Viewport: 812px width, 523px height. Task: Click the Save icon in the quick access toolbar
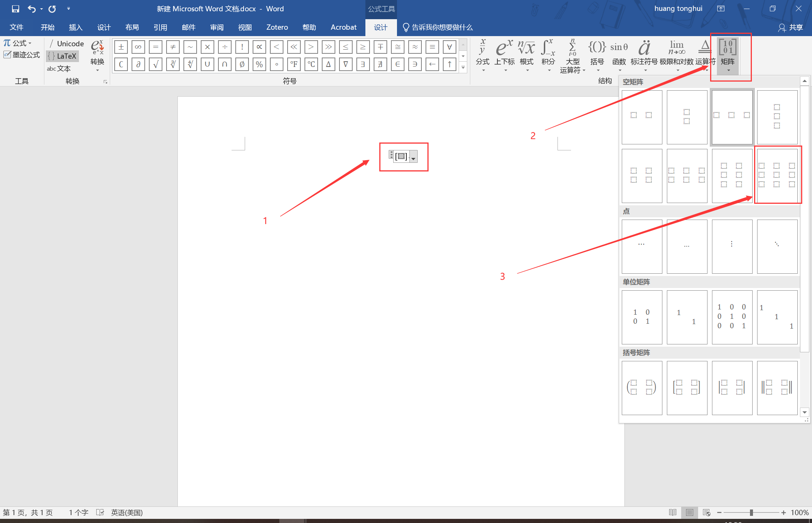pyautogui.click(x=15, y=9)
